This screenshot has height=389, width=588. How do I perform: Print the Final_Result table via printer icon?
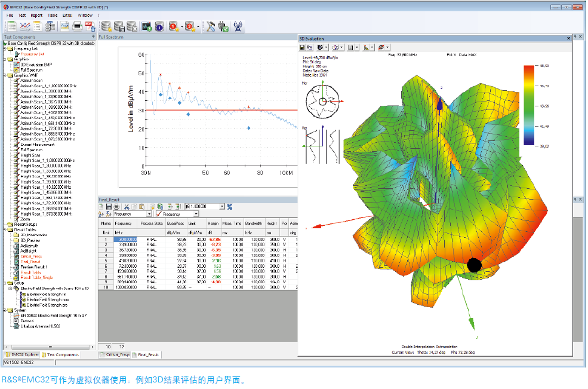[116, 207]
